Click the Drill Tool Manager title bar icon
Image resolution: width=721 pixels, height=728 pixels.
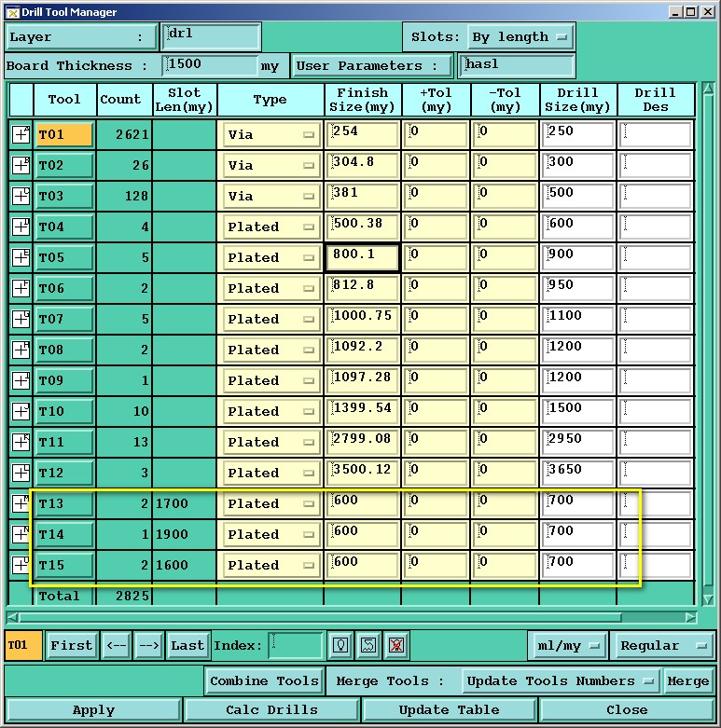click(x=12, y=12)
